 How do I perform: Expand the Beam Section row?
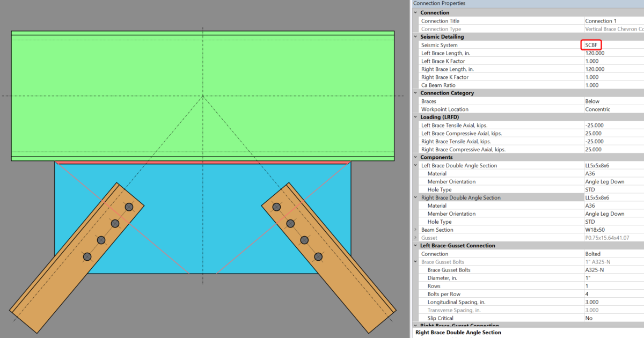click(x=415, y=230)
